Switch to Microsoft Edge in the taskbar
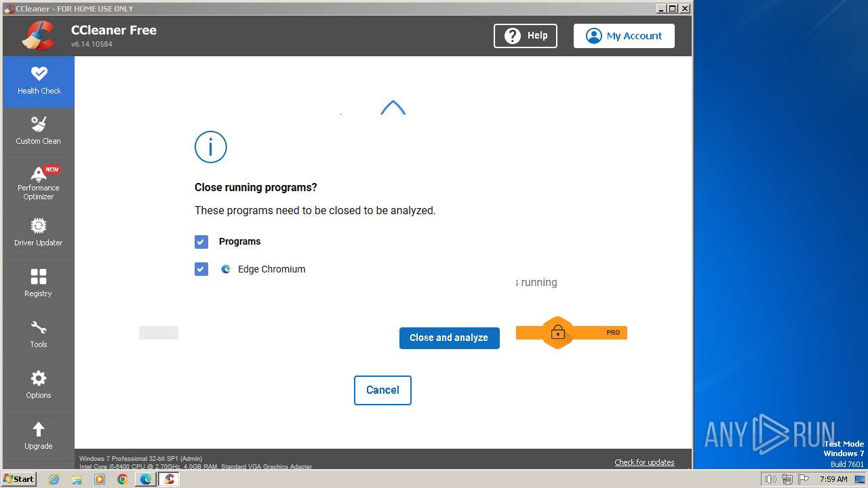 146,479
